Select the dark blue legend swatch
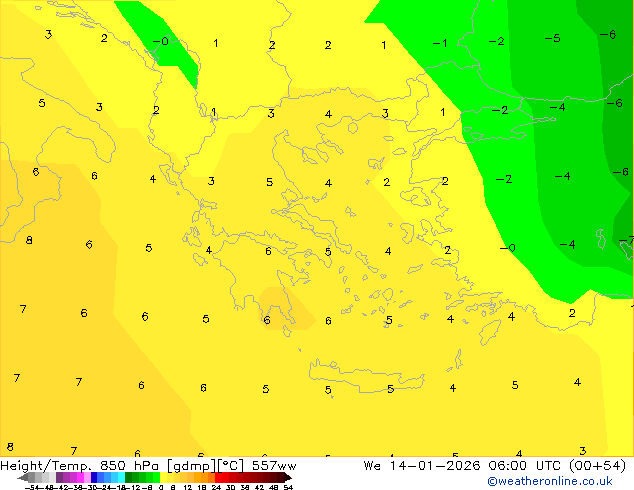 point(94,477)
